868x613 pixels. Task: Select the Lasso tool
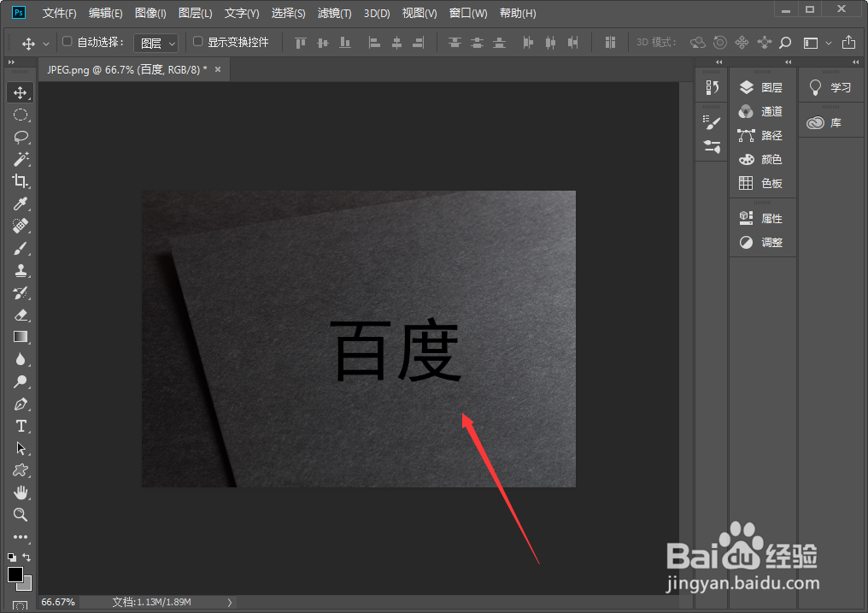click(x=21, y=137)
